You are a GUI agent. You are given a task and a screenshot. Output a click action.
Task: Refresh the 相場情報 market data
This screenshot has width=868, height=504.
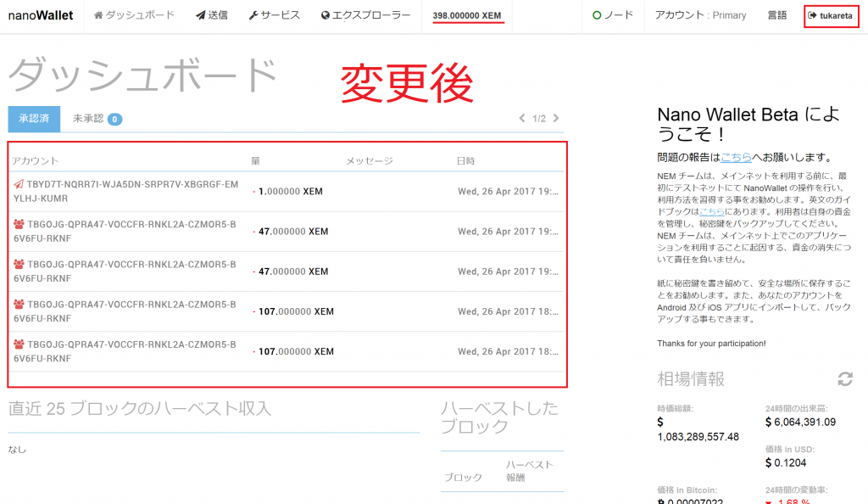coord(845,378)
